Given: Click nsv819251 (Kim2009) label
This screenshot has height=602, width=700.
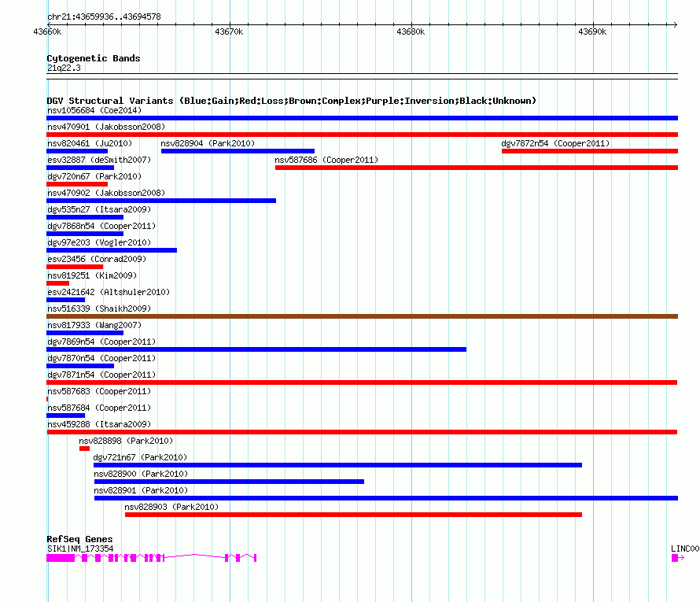Looking at the screenshot, I should click(x=92, y=275).
